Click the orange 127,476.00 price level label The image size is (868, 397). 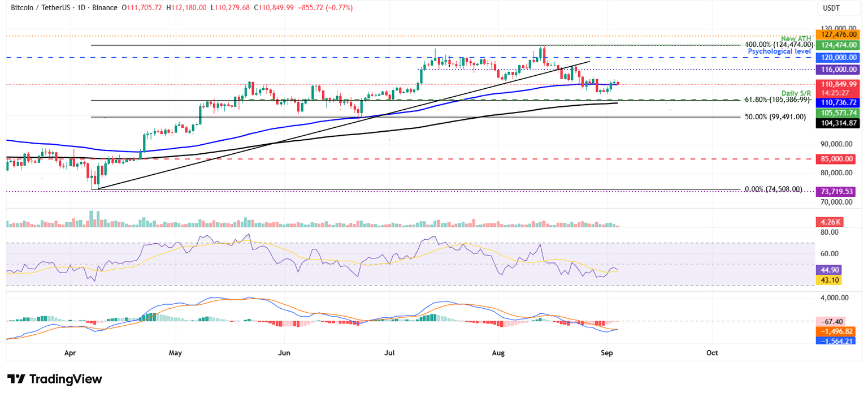point(838,34)
